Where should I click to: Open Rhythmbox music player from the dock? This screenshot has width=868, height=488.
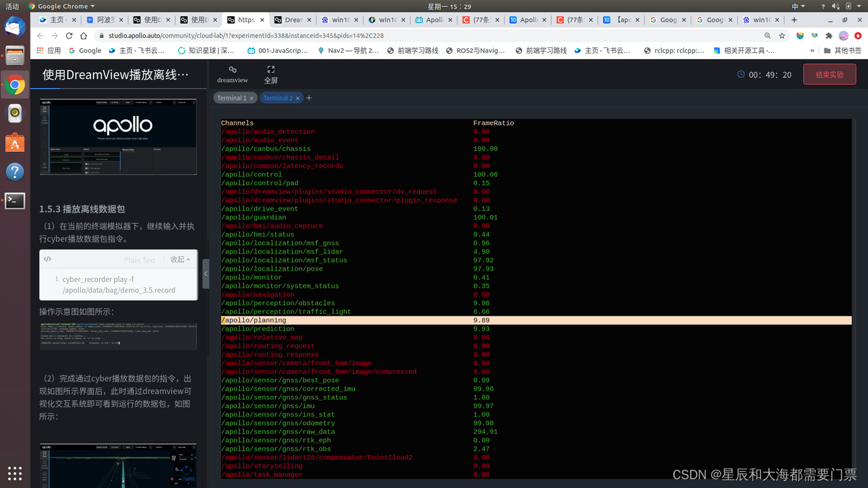tap(15, 114)
